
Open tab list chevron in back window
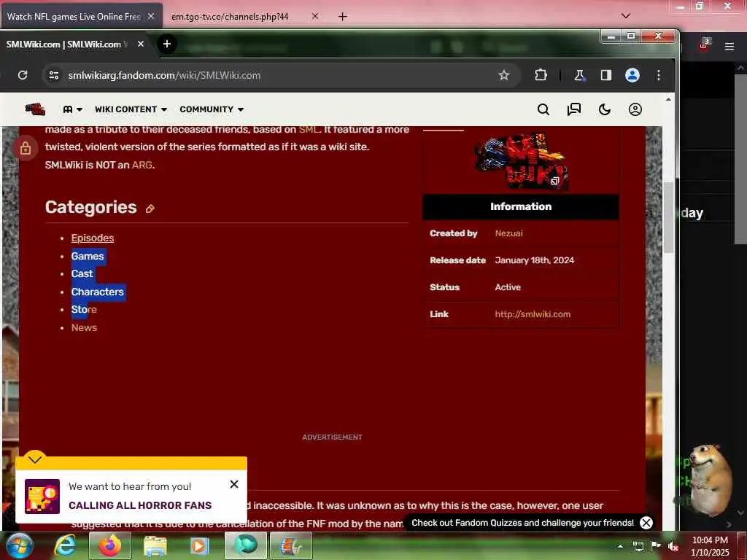(626, 16)
